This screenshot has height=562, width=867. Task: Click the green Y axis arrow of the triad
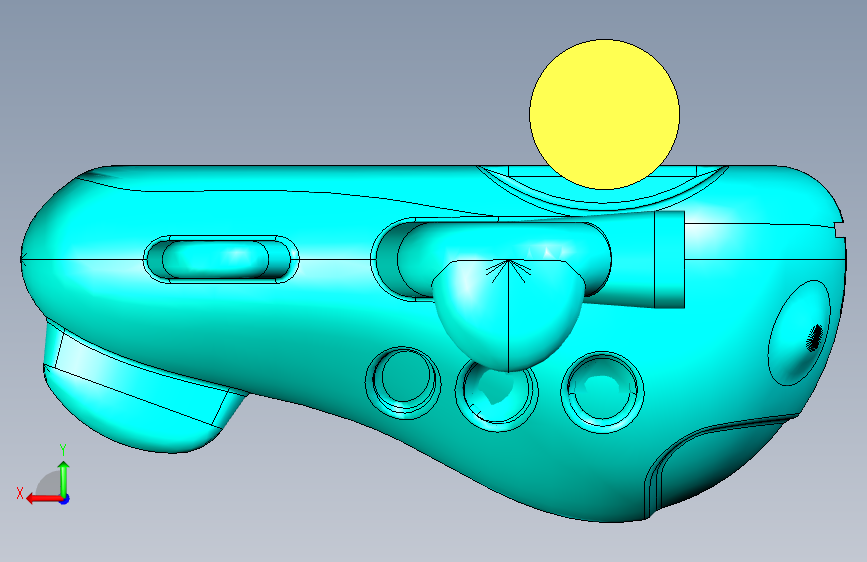coord(64,478)
